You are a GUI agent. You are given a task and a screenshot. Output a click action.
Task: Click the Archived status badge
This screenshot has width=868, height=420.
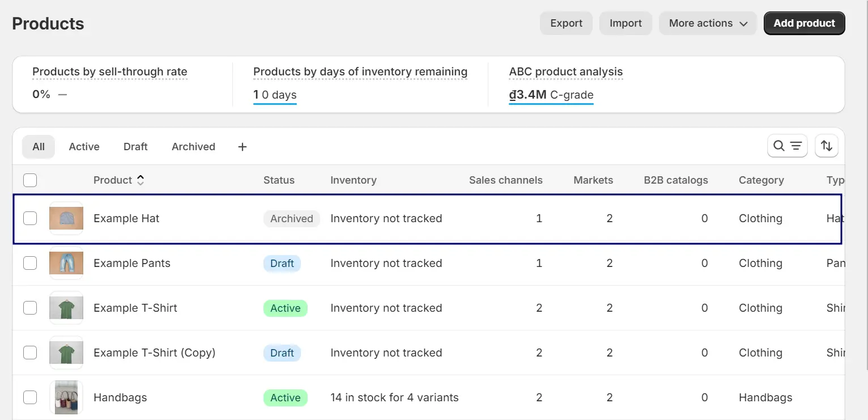point(292,219)
